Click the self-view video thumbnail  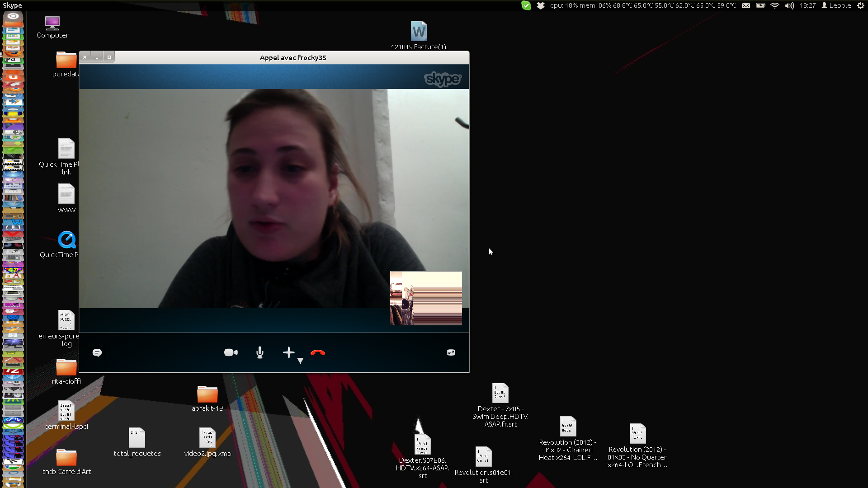pyautogui.click(x=426, y=298)
